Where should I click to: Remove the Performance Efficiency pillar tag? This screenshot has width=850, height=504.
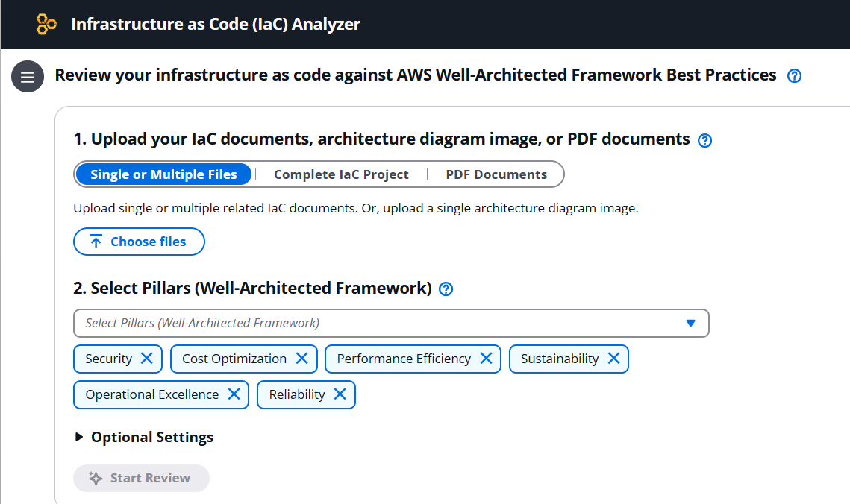(487, 359)
